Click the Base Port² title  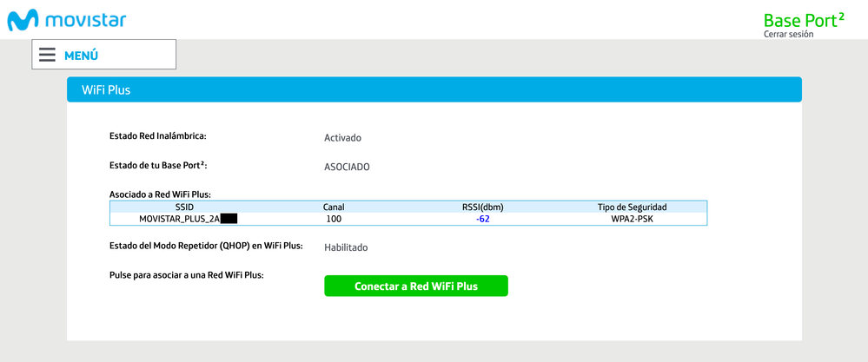click(803, 19)
